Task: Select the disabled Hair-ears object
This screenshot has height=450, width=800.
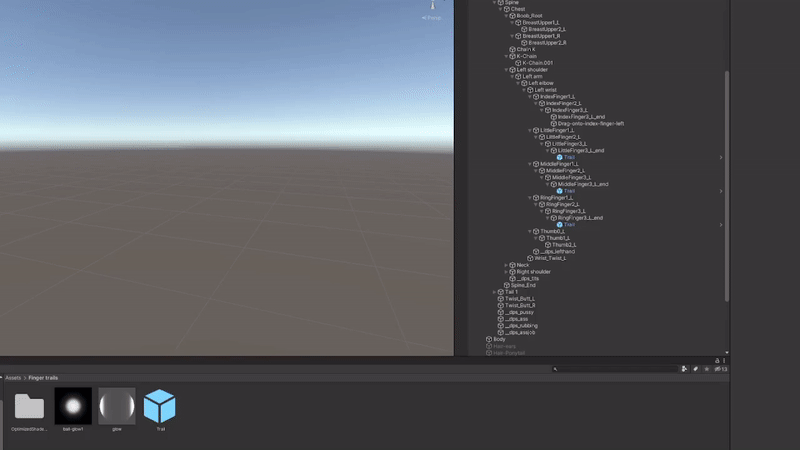Action: (504, 346)
